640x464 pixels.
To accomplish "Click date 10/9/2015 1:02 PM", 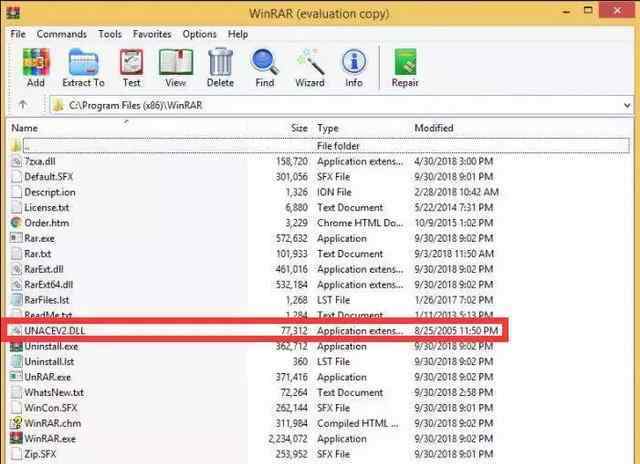I will [453, 223].
